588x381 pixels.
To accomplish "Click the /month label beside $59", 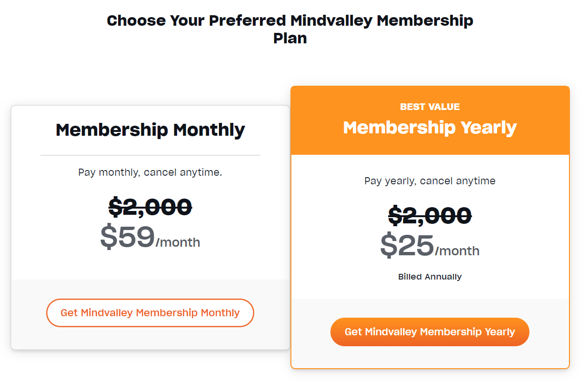I will 178,242.
